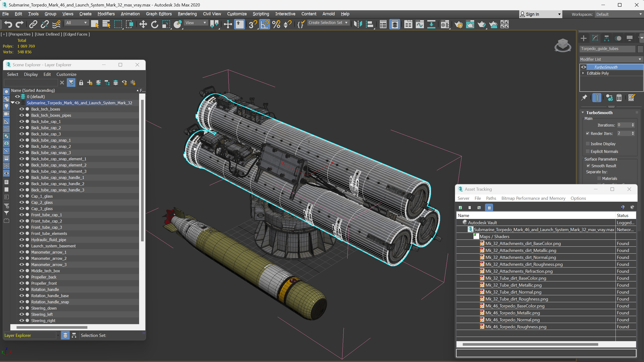Screen dimensions: 644x362
Task: Open the Render Setup icon
Action: [x=458, y=24]
